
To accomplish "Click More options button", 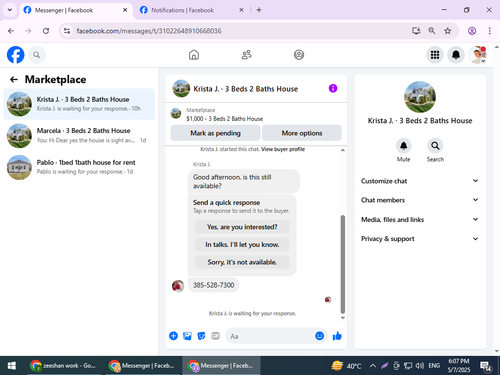I will 302,133.
